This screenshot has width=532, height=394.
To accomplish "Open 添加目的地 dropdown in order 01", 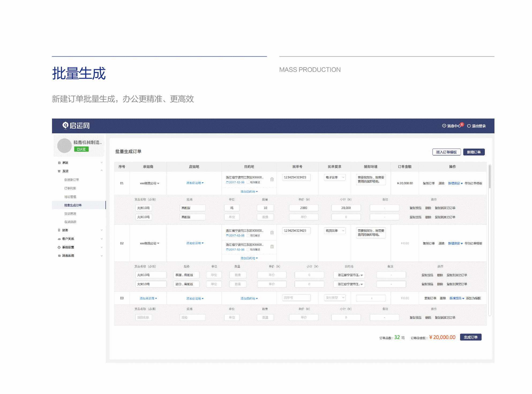I will [x=249, y=192].
